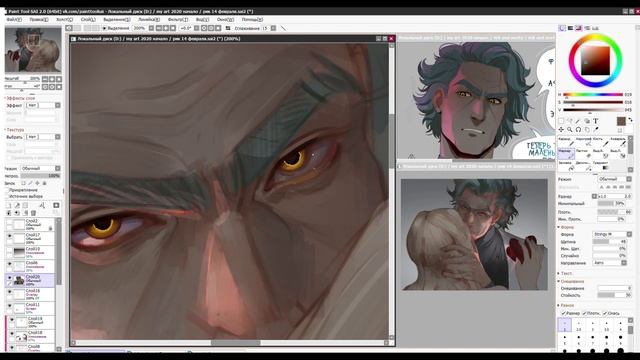Select the lasso selection tool
Viewport: 640px width, 360px height.
(570, 121)
